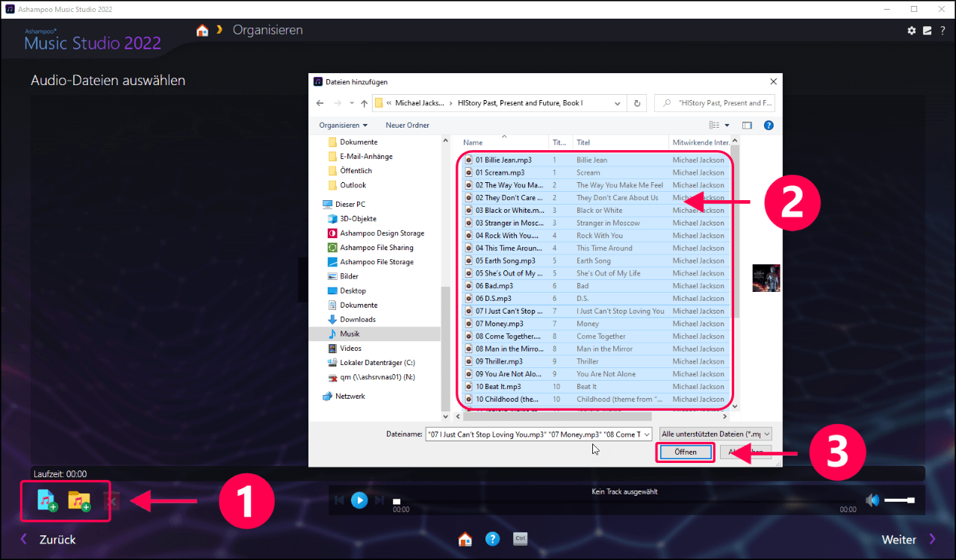Select Lokaler Datenträger (C:) in navigation pane
This screenshot has height=560, width=956.
pyautogui.click(x=377, y=363)
